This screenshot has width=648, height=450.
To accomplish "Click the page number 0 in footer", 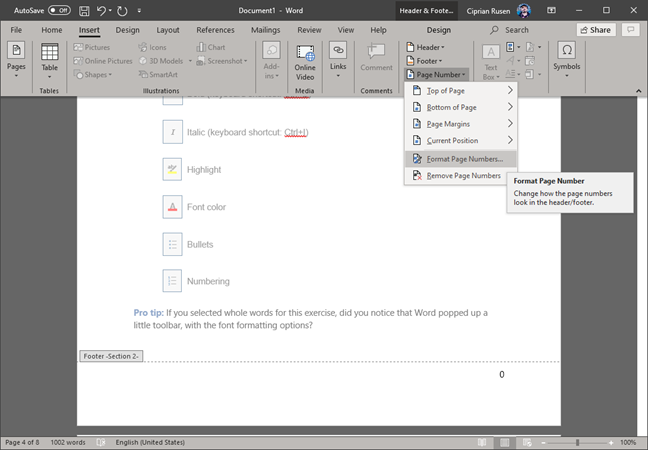I will coord(502,374).
